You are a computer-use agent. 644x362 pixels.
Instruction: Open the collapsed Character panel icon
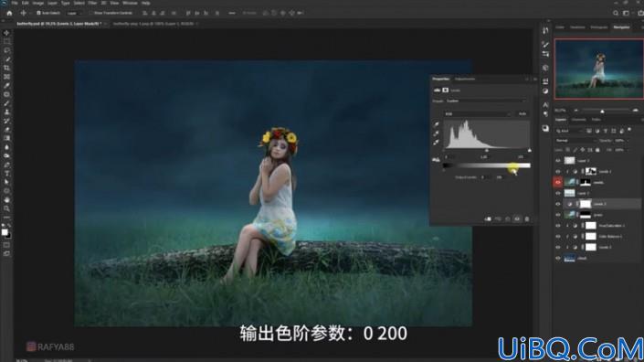(545, 105)
